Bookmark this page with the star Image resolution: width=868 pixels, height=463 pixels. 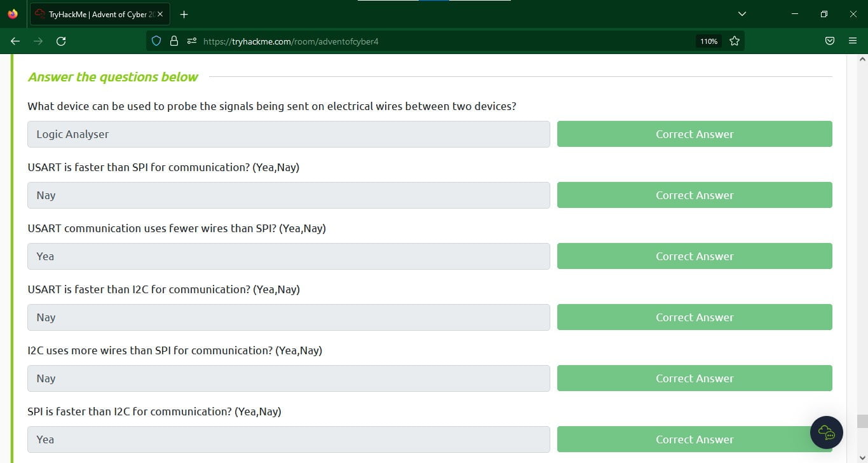tap(735, 41)
